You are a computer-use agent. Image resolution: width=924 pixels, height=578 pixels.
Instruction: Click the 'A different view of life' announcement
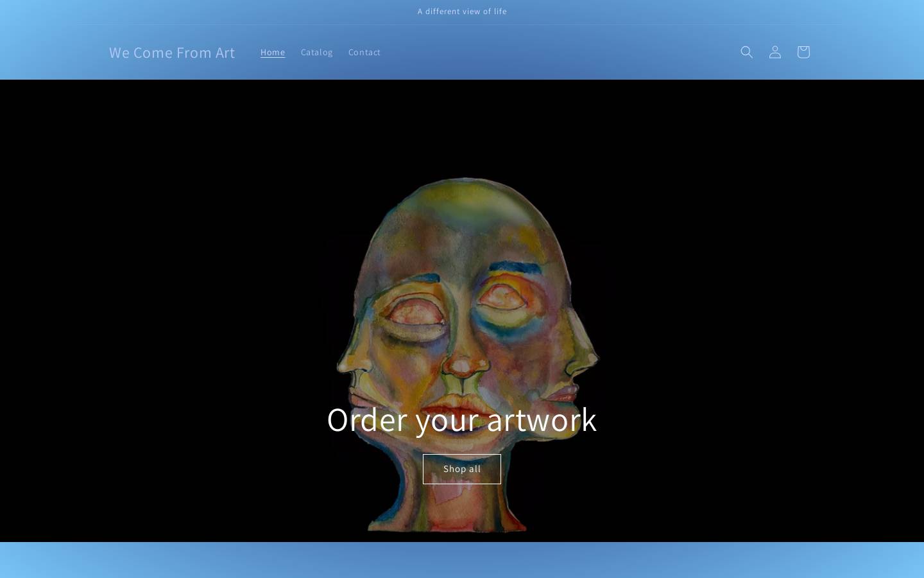point(462,12)
